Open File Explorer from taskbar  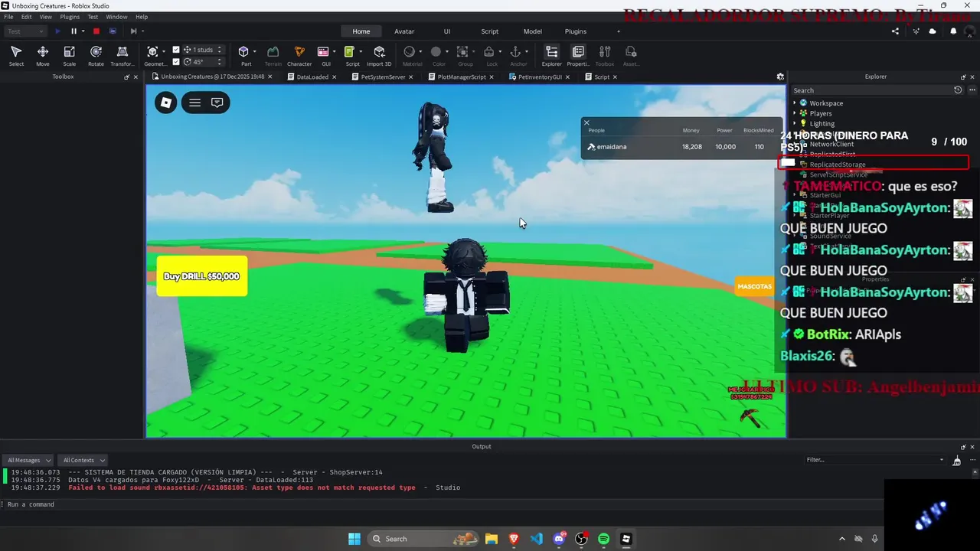pos(491,539)
